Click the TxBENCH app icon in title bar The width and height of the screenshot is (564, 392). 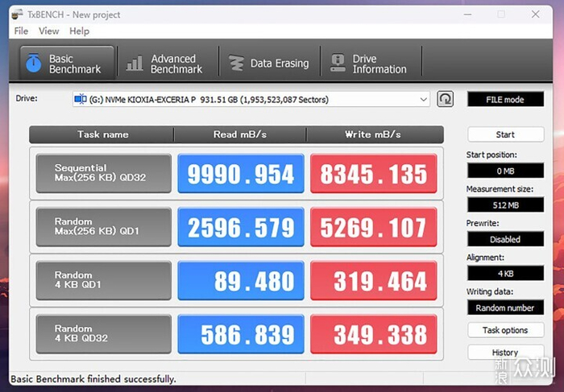(17, 14)
